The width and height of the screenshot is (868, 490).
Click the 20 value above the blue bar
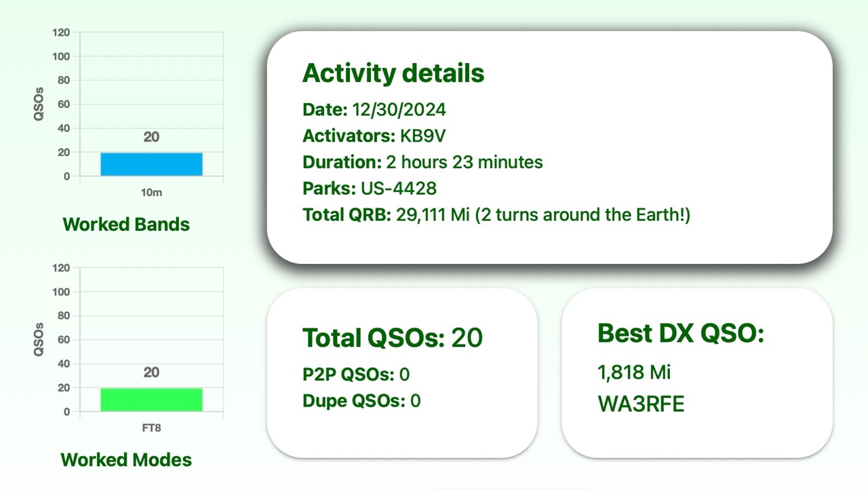tap(151, 137)
